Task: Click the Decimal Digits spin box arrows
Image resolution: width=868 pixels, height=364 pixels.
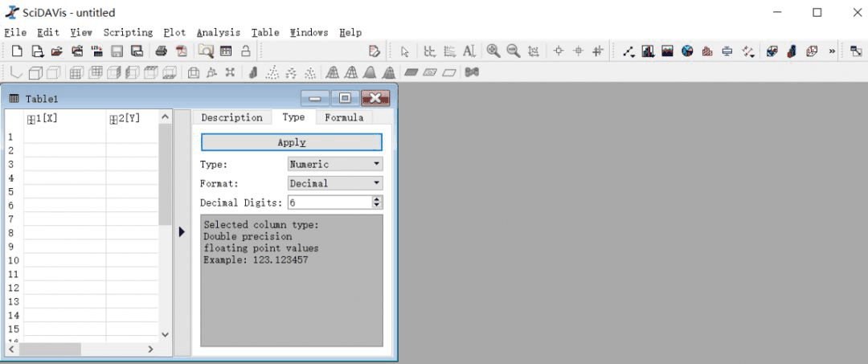Action: 377,202
